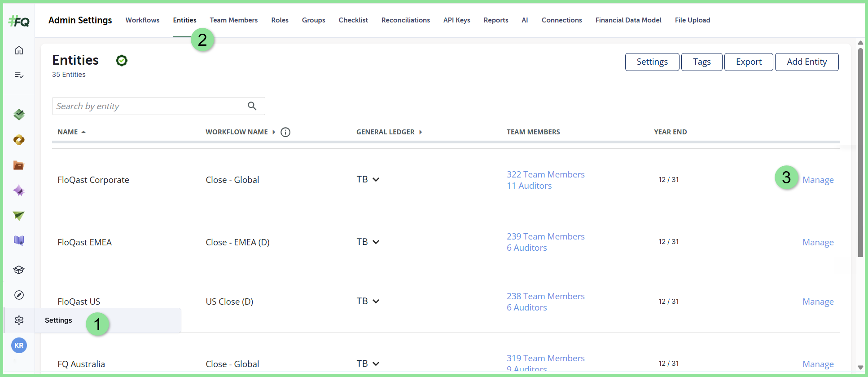The width and height of the screenshot is (868, 377).
Task: Click the info icon next to Workflow Name
Action: [285, 132]
